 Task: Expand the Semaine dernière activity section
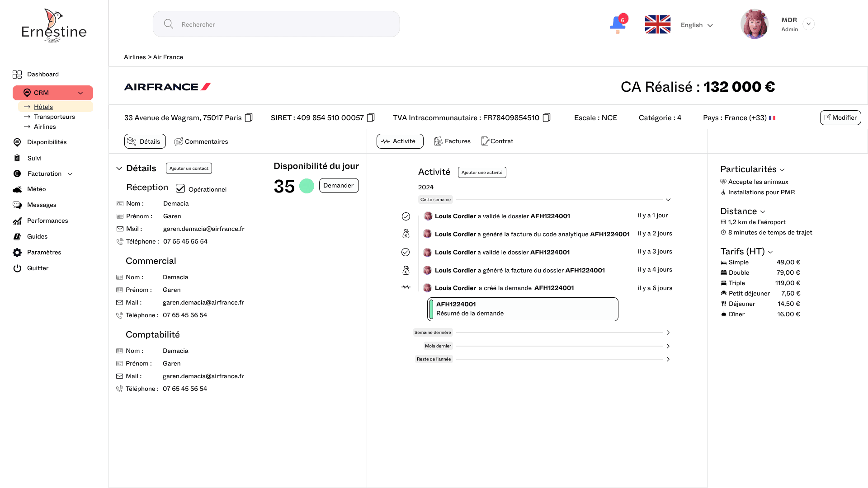pyautogui.click(x=668, y=333)
